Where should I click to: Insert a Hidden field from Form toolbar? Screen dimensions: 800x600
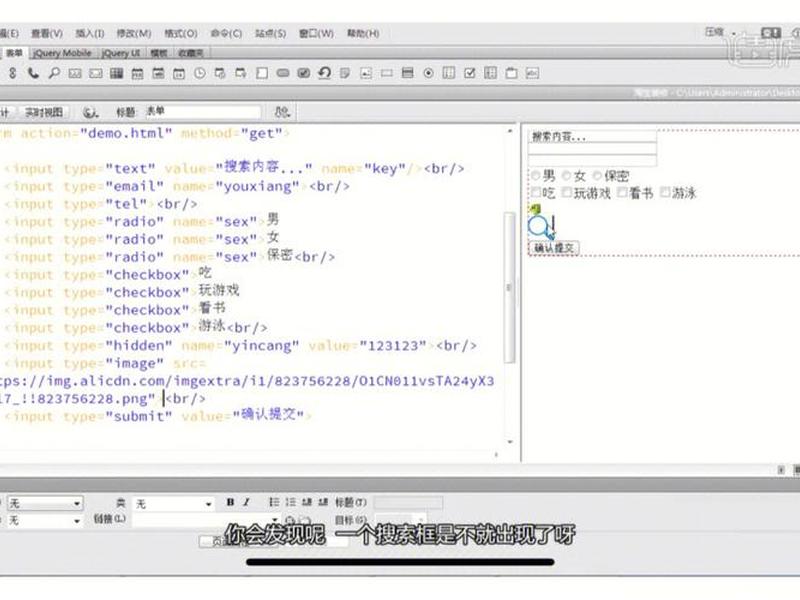(387, 73)
